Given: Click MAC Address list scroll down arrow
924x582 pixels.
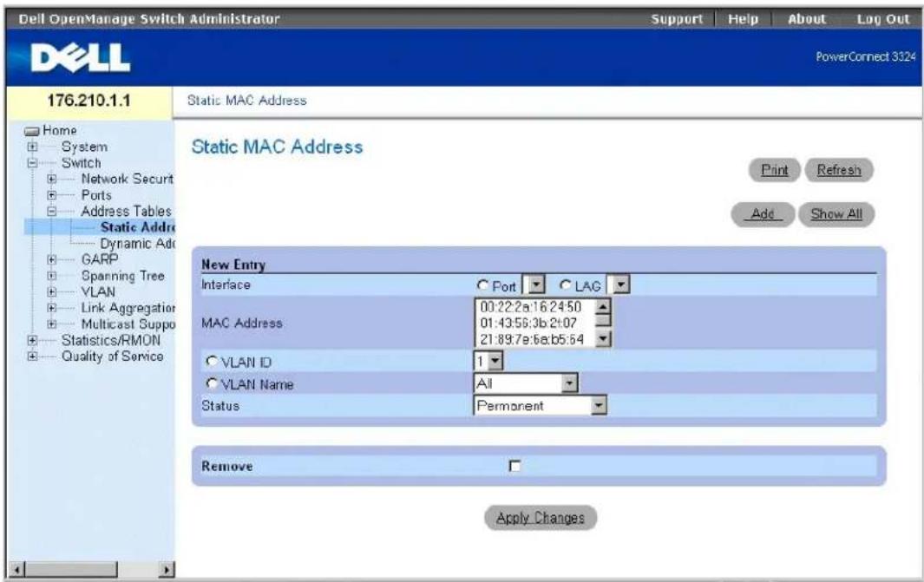Looking at the screenshot, I should (603, 339).
